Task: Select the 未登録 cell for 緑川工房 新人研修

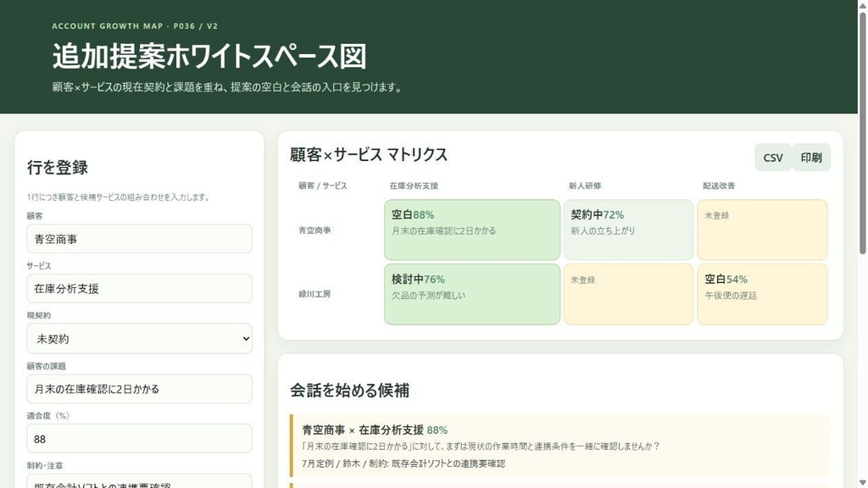Action: [x=628, y=294]
